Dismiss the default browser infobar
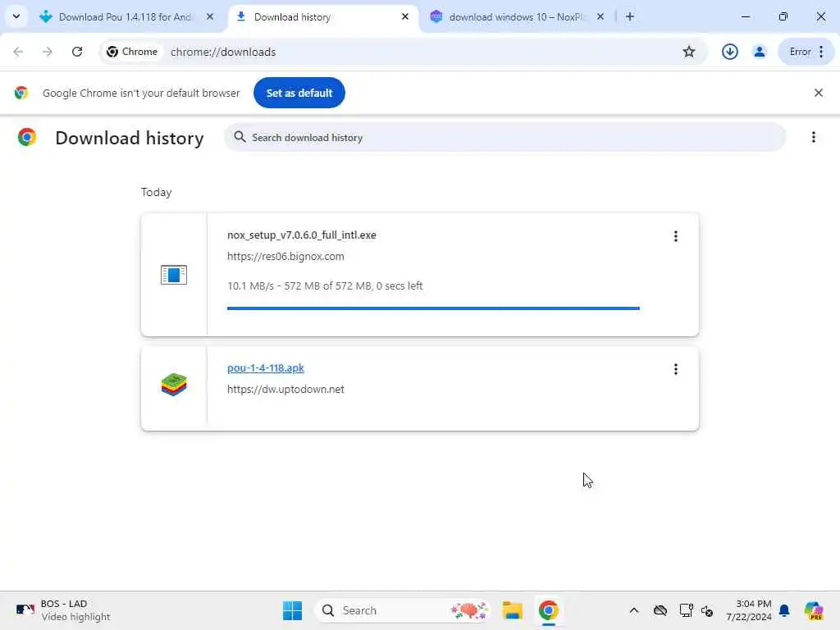The width and height of the screenshot is (840, 630). coord(819,93)
